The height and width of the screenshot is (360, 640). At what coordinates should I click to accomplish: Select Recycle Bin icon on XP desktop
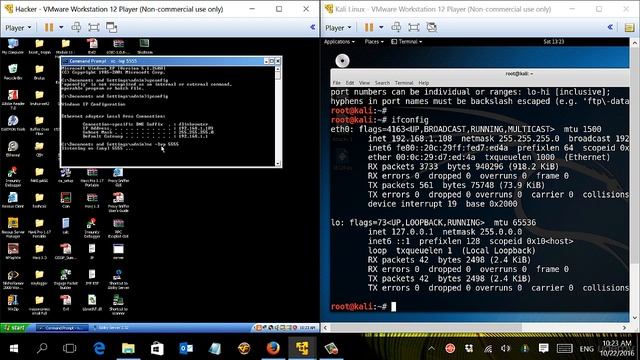(13, 72)
